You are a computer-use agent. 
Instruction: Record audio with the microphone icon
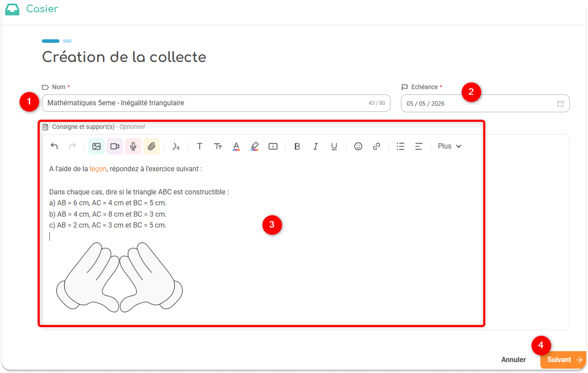tap(133, 146)
